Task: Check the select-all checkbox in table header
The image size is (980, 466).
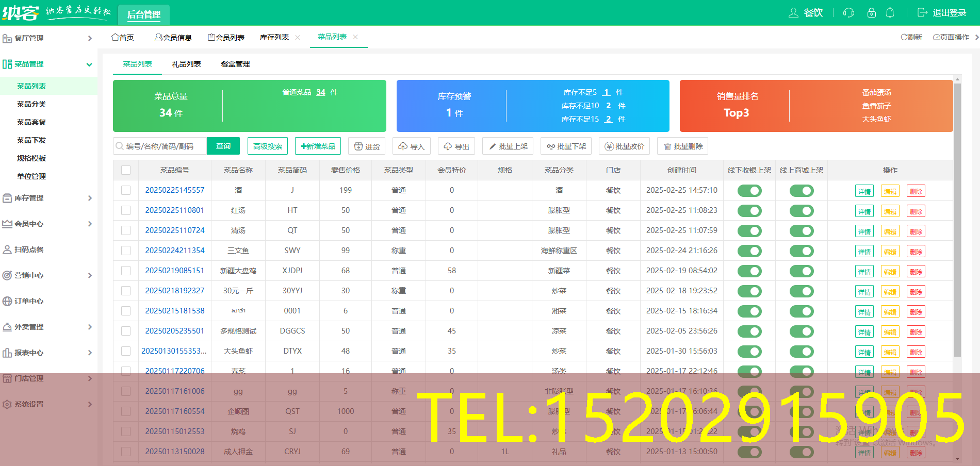Action: tap(125, 170)
